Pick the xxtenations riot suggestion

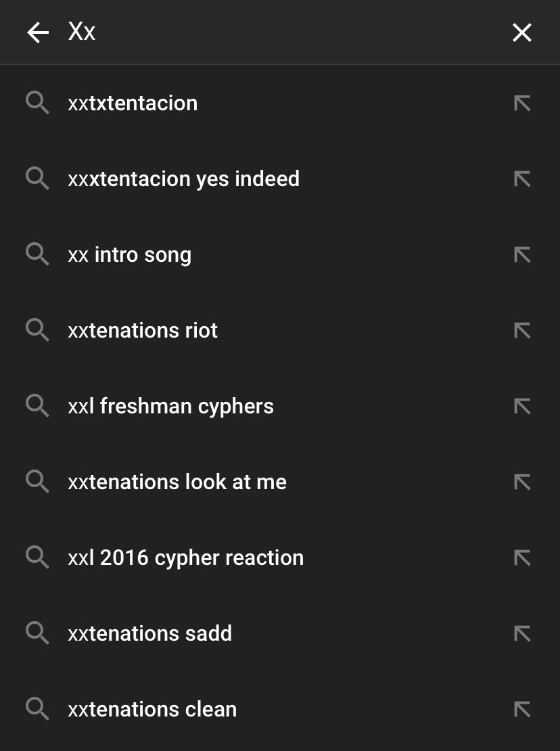point(143,331)
